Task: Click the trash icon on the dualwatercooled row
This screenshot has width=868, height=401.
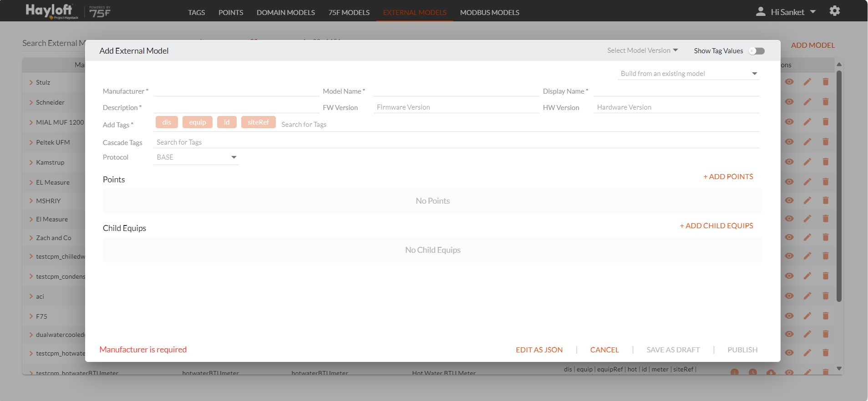Action: coord(825,334)
